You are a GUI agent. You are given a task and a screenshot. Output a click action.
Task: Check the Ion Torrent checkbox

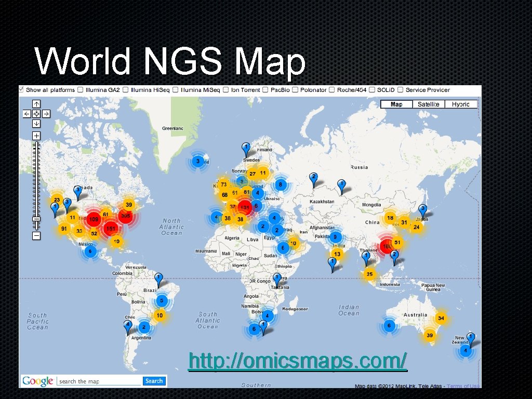(225, 89)
